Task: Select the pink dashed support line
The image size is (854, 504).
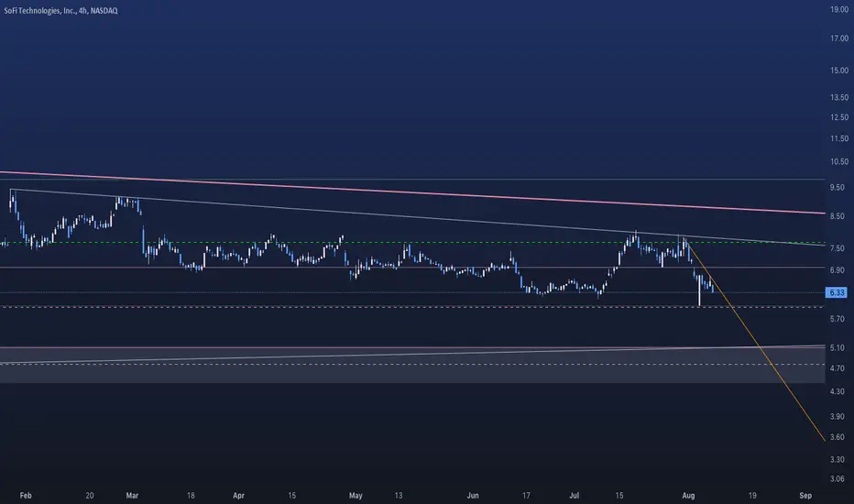Action: (x=412, y=307)
